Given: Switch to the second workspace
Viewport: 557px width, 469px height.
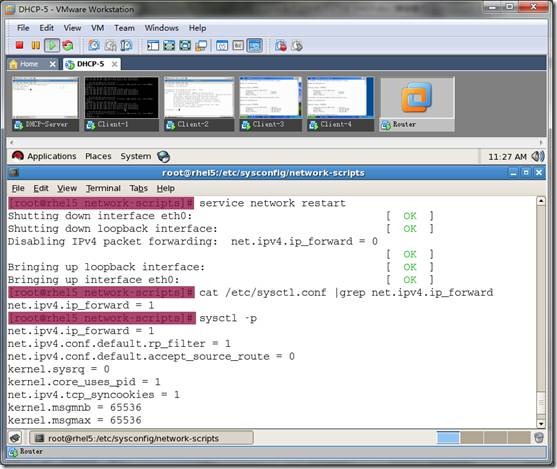Looking at the screenshot, I should 471,438.
